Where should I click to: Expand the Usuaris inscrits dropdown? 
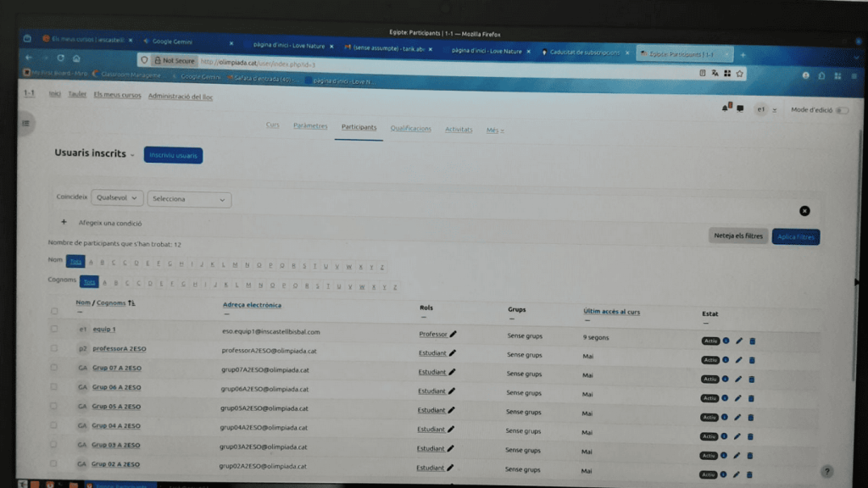[133, 155]
